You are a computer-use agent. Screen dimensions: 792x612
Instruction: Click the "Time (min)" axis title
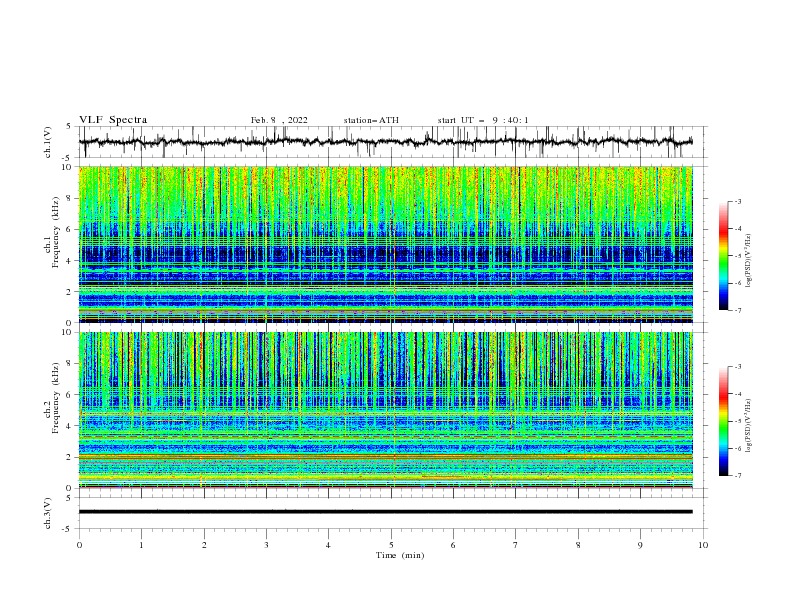[x=400, y=555]
